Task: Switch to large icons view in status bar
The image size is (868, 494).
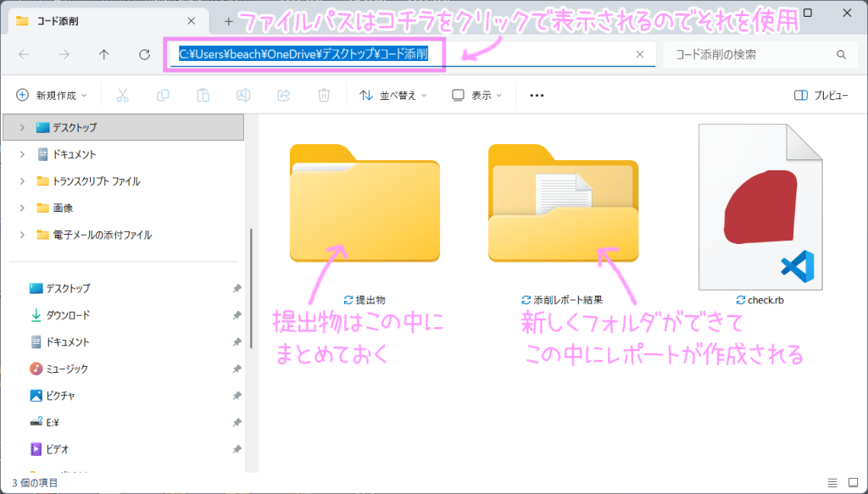Action: 851,482
